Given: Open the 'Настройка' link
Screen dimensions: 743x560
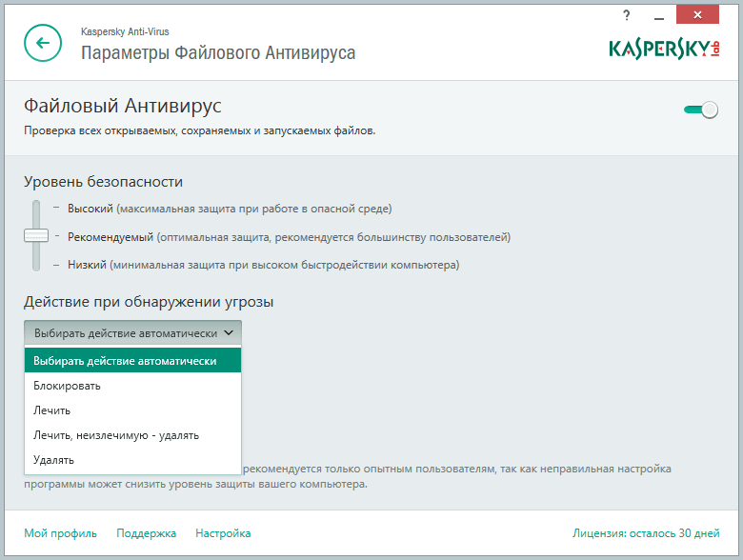Looking at the screenshot, I should [223, 533].
